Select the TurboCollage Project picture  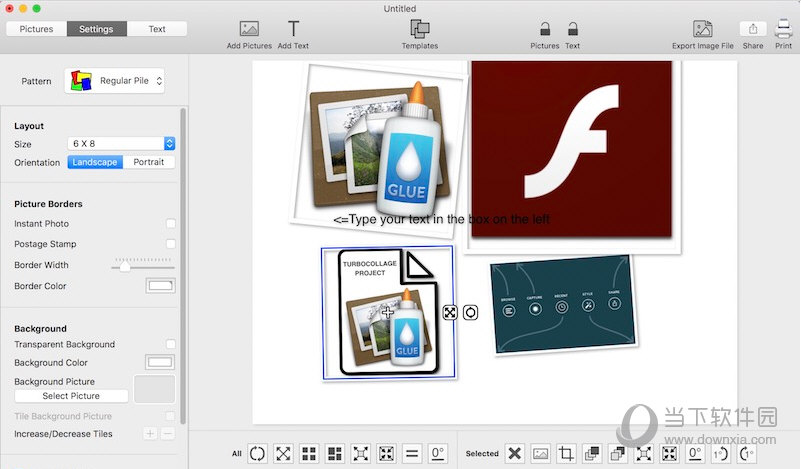point(388,313)
